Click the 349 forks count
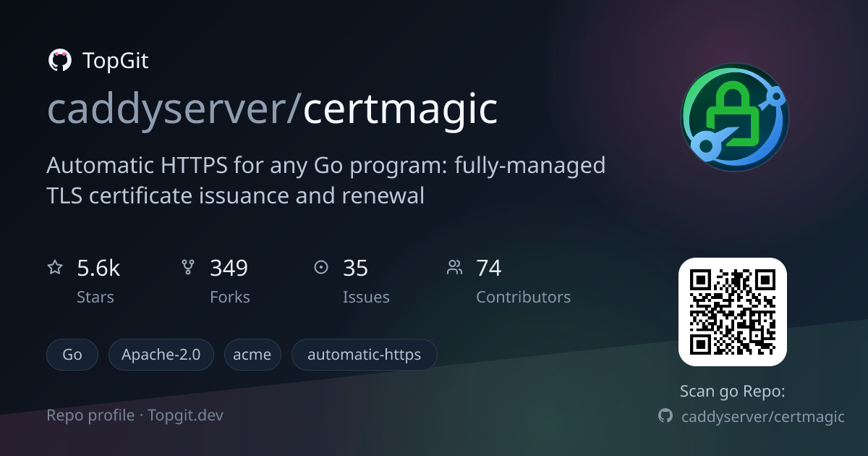The height and width of the screenshot is (456, 868). pos(229,269)
